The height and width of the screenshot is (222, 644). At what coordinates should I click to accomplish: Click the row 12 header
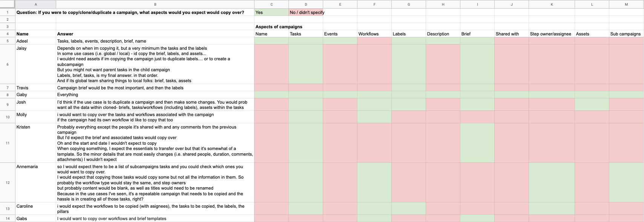click(8, 183)
